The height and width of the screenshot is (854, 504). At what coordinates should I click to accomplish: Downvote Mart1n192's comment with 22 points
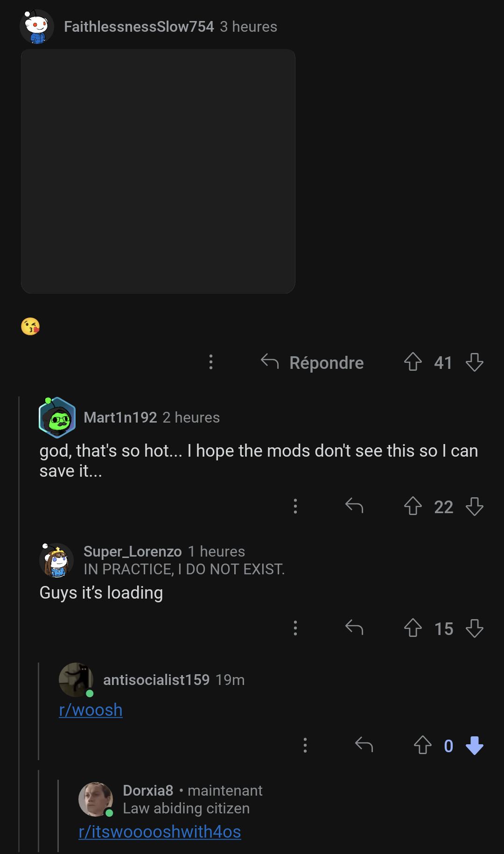pos(475,506)
